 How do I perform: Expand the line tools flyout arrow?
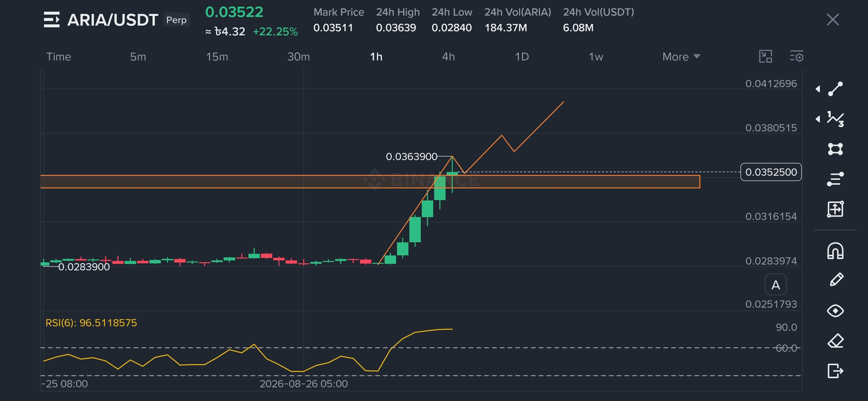[x=818, y=89]
